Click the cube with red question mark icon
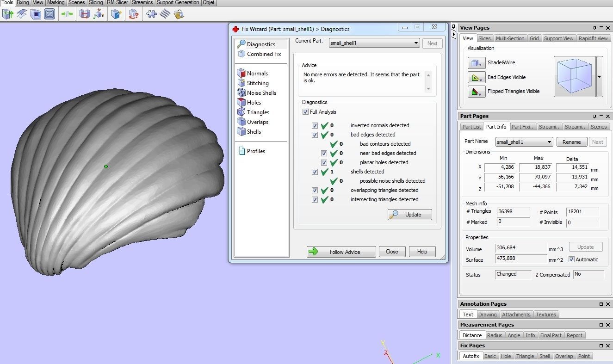The image size is (613, 364). point(134,14)
